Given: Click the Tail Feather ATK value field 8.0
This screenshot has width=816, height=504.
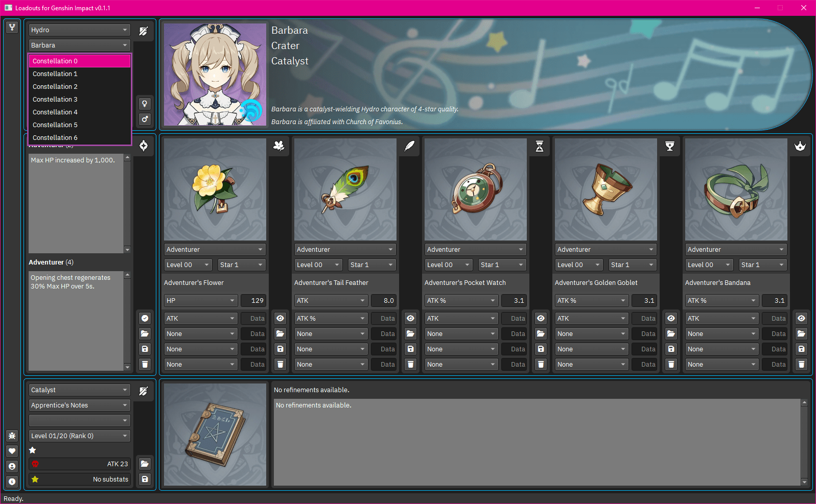Looking at the screenshot, I should click(x=383, y=301).
